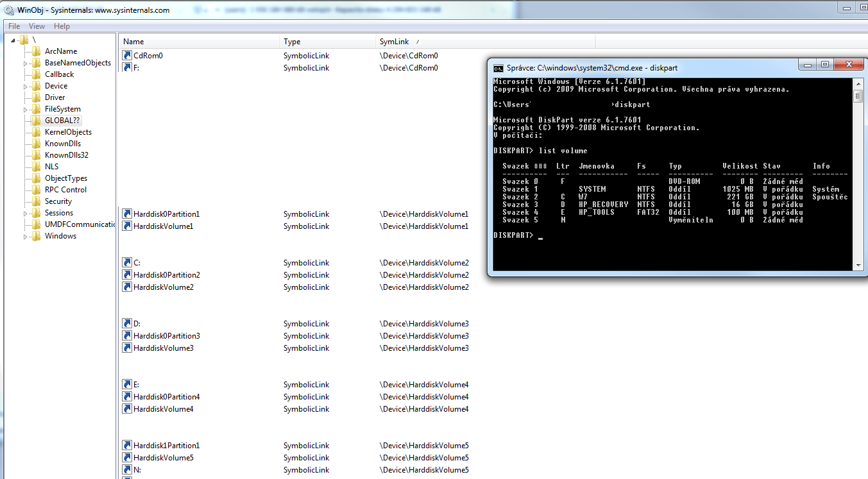The height and width of the screenshot is (479, 868).
Task: Click the WinObj application icon in title bar
Action: pos(8,10)
